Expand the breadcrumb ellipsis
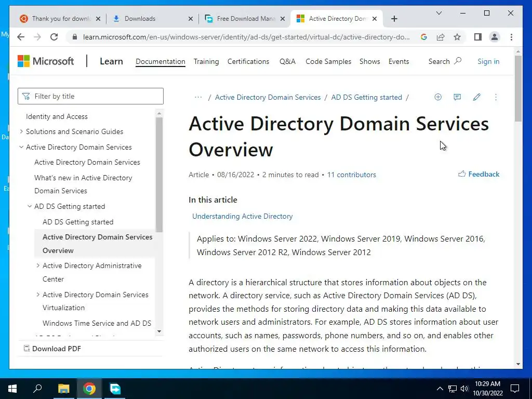Image resolution: width=532 pixels, height=399 pixels. pyautogui.click(x=198, y=97)
